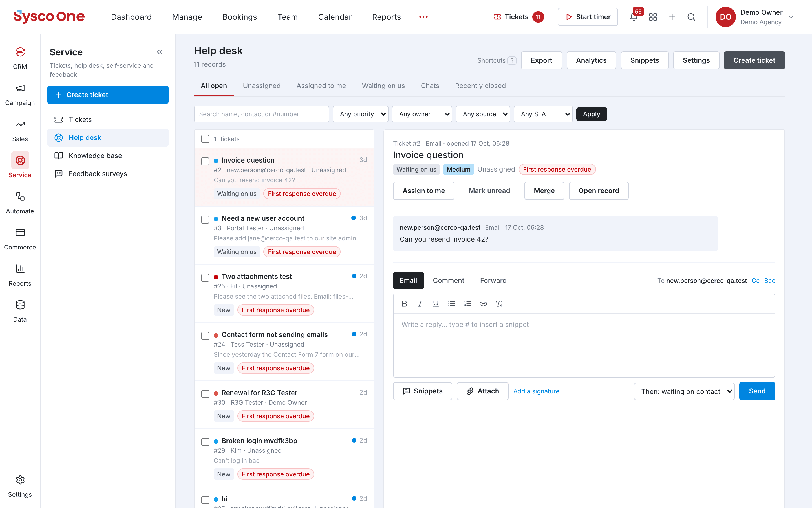Click the Assign to me button
The height and width of the screenshot is (508, 812).
coord(423,191)
